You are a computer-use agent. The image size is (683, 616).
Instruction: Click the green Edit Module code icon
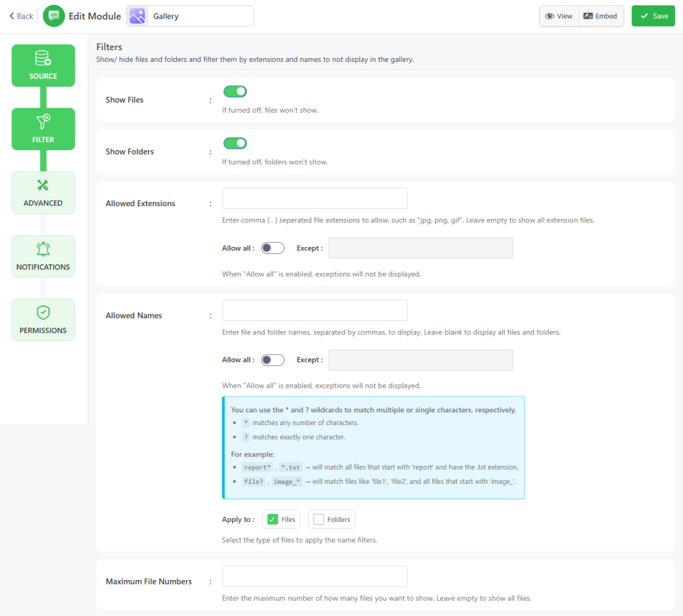tap(54, 16)
